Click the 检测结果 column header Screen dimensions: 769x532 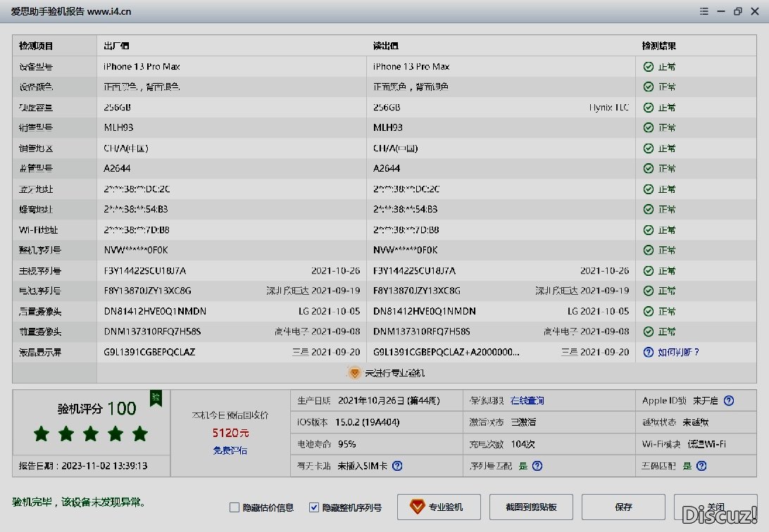click(658, 46)
